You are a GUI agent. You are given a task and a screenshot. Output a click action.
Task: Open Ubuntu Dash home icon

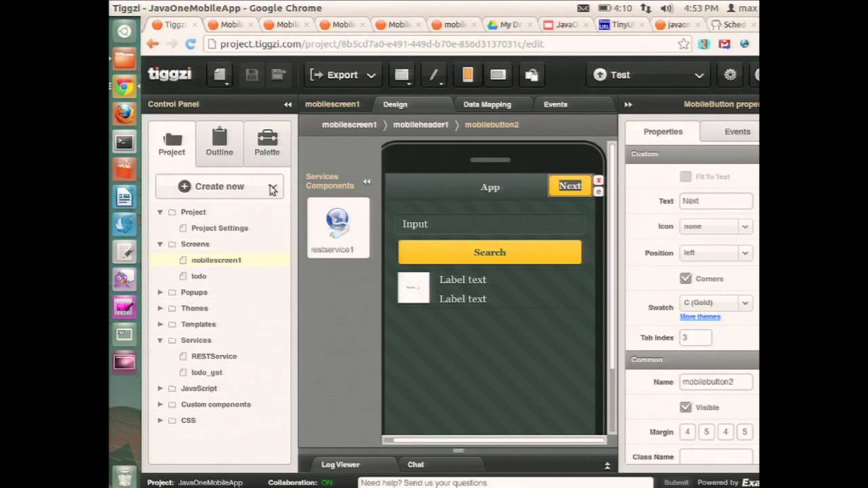coord(124,31)
